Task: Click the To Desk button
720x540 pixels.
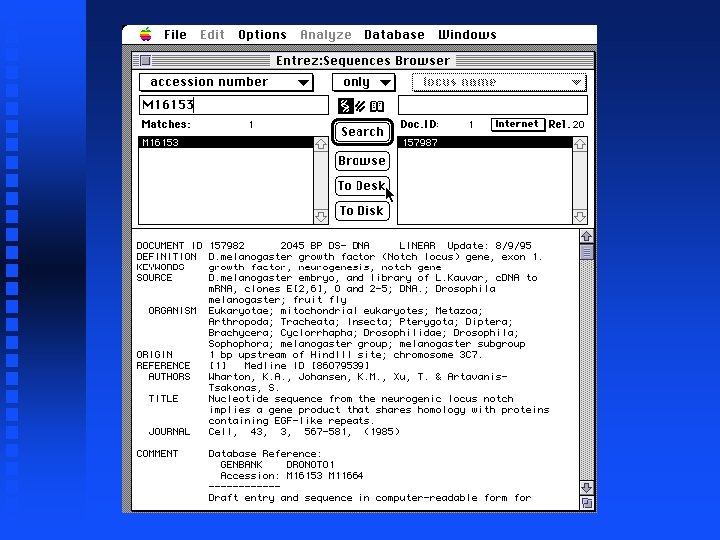Action: coord(362,186)
